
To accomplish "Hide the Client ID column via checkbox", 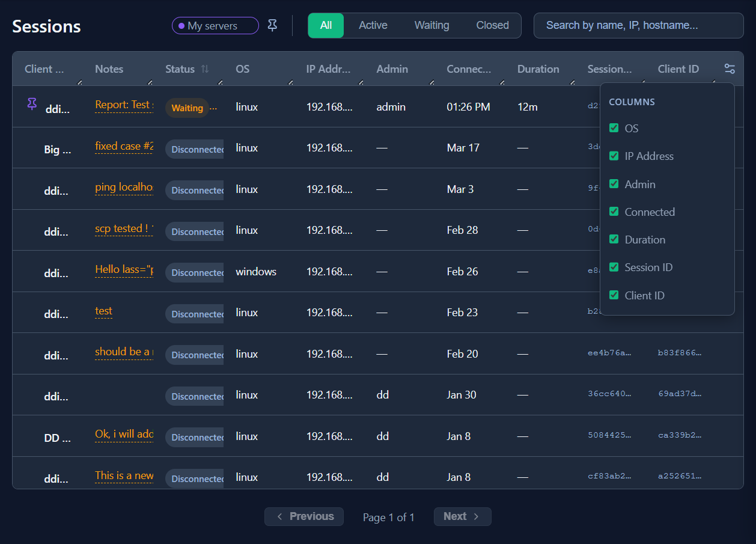I will pyautogui.click(x=614, y=295).
